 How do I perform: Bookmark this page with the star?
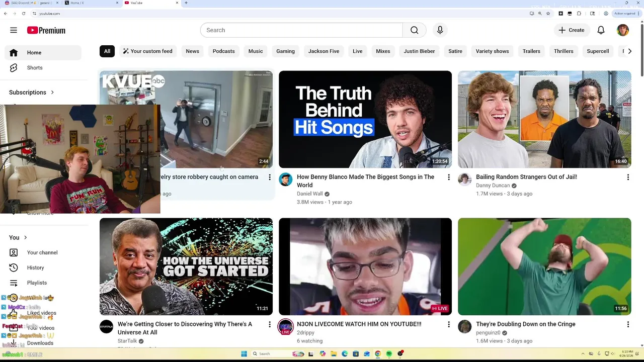548,14
